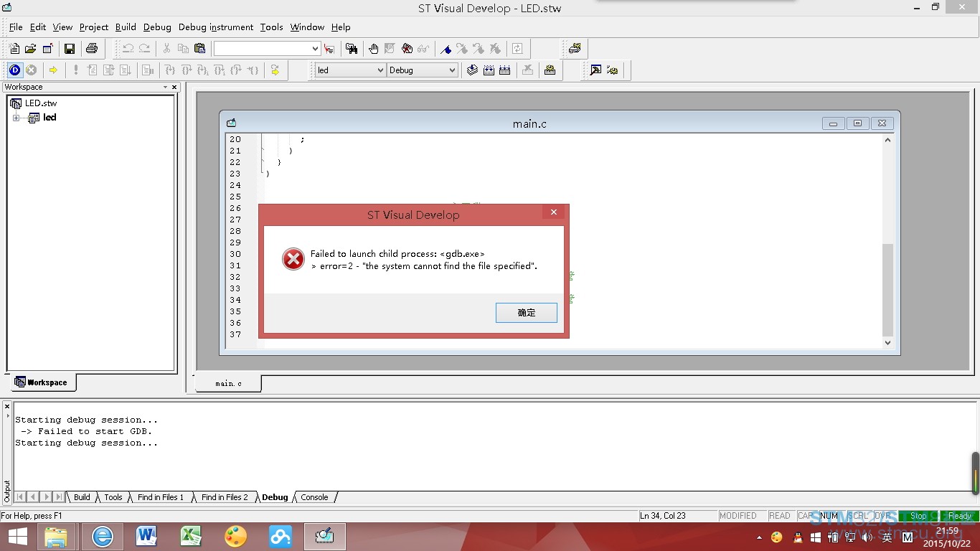Open Internet Explorer from the taskbar
980x551 pixels.
coord(102,537)
